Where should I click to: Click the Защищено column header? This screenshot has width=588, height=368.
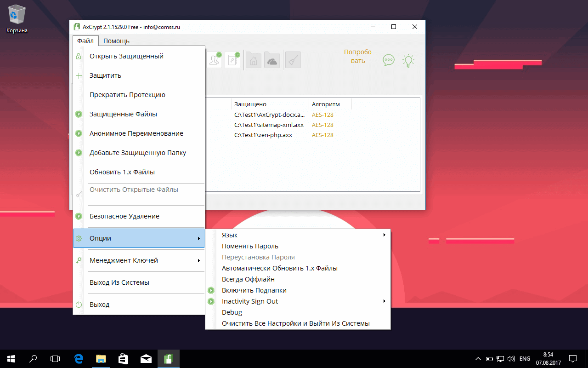(x=270, y=104)
